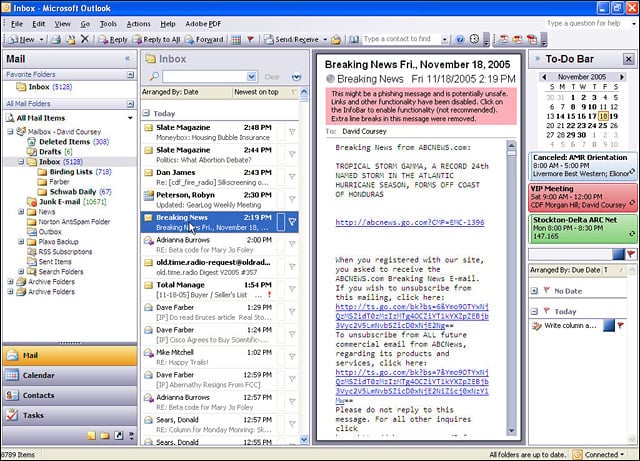
Task: Click the Move to Folder icon
Action: click(x=71, y=40)
